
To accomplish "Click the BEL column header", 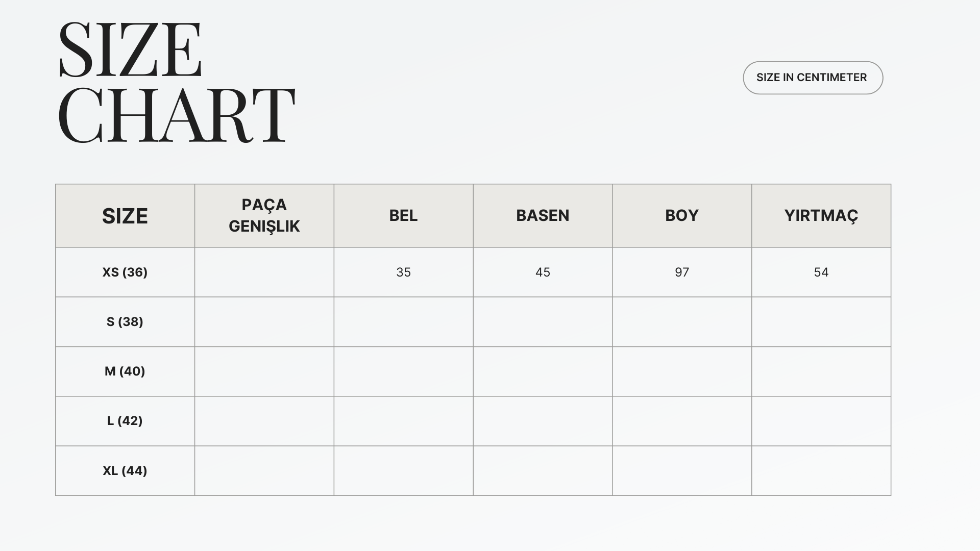I will pos(403,215).
